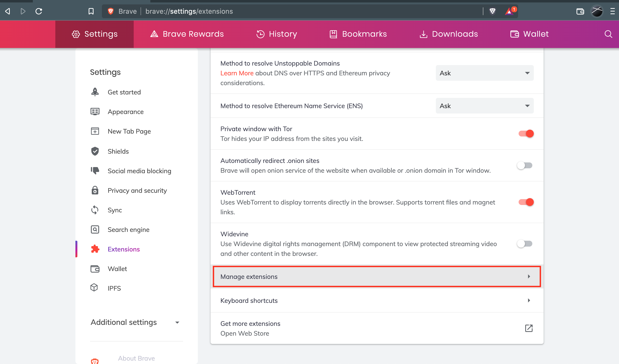Open IPFS settings in the sidebar
The image size is (619, 364).
coord(114,288)
